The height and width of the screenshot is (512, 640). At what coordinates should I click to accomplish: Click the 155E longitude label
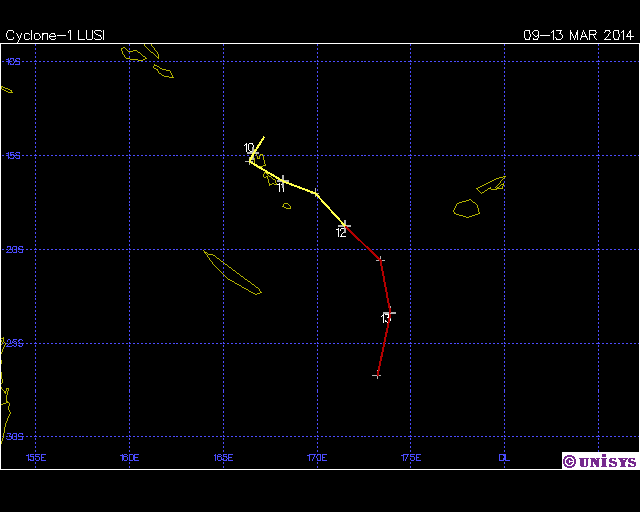[x=35, y=457]
